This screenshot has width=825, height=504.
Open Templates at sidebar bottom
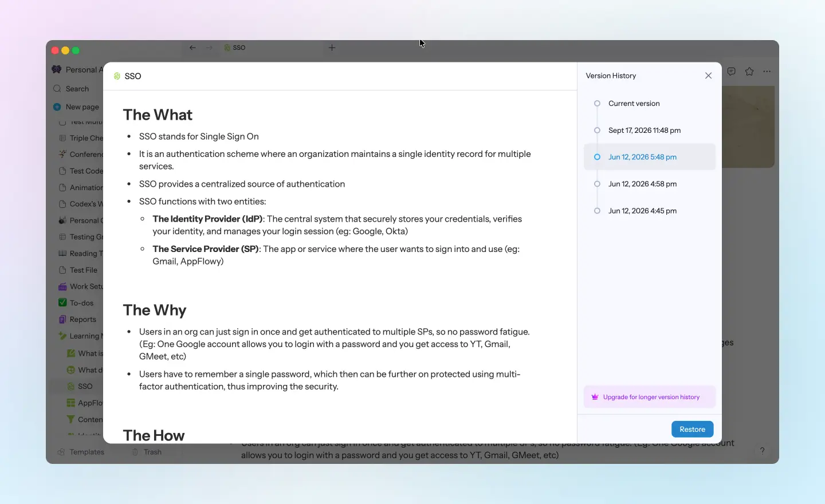click(x=81, y=452)
